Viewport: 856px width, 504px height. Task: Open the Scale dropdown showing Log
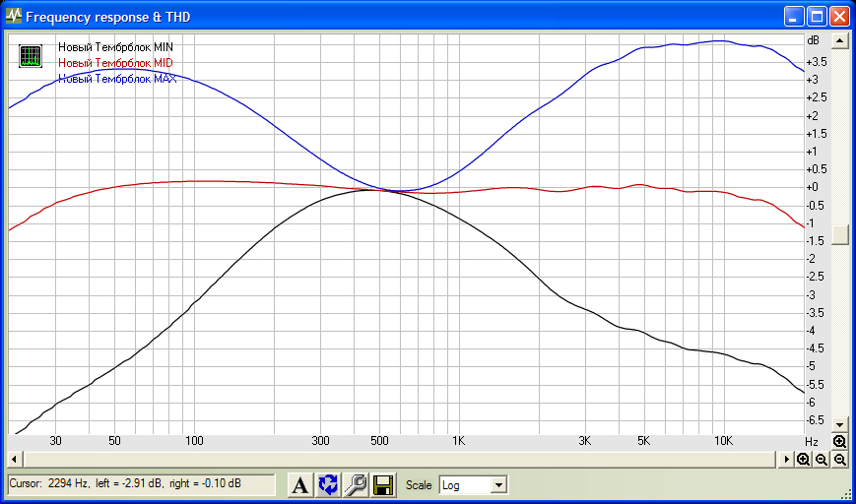(x=498, y=485)
